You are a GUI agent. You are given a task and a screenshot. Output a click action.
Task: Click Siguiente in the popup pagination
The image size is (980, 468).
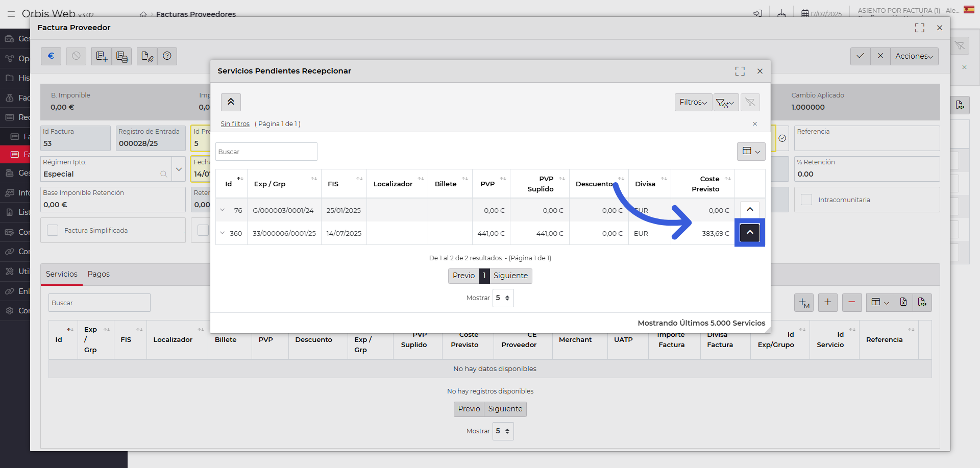coord(510,276)
